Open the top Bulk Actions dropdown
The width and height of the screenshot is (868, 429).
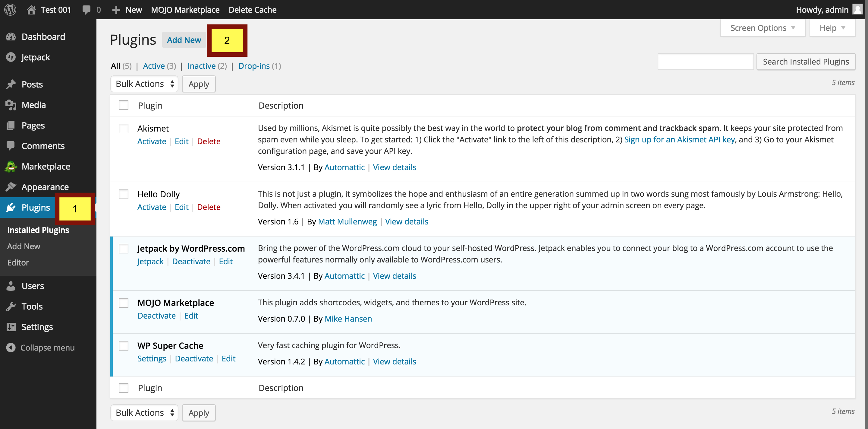pyautogui.click(x=144, y=84)
